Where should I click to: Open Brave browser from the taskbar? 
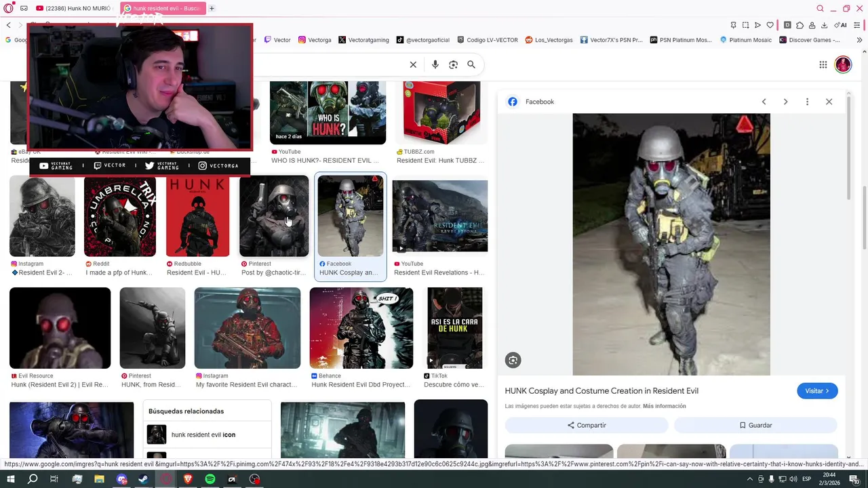click(188, 479)
